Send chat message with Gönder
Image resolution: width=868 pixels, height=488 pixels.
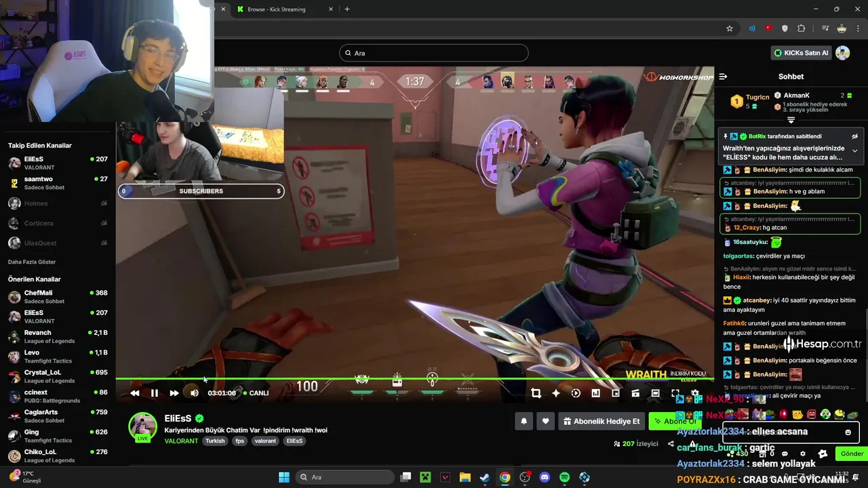coord(852,453)
